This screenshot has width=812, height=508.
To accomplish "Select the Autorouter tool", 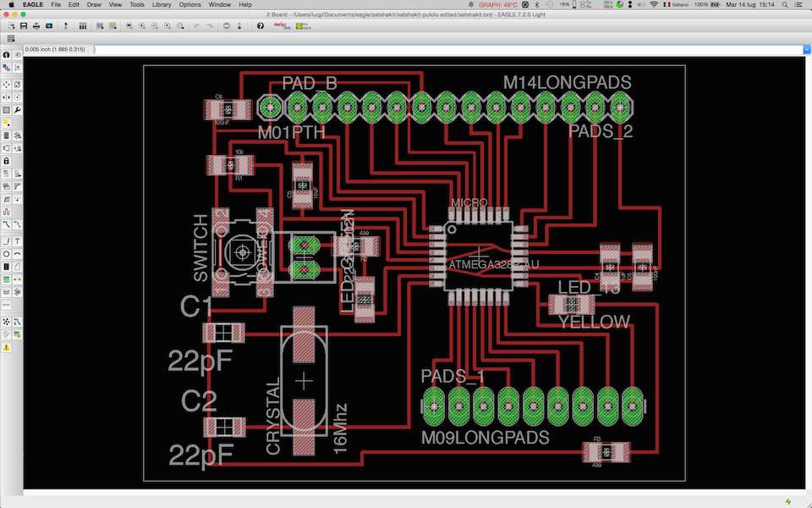I will pyautogui.click(x=17, y=322).
